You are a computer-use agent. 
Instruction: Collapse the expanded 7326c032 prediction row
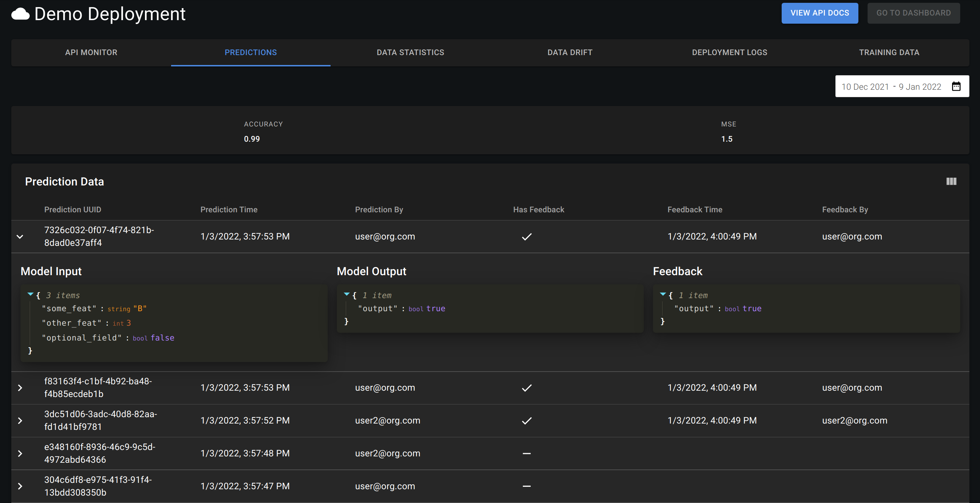[20, 236]
